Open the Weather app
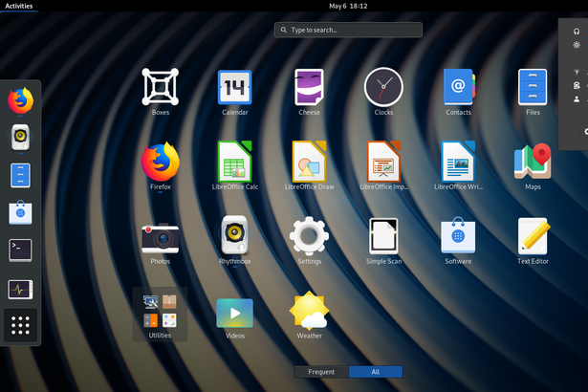The height and width of the screenshot is (392, 588). pos(309,316)
